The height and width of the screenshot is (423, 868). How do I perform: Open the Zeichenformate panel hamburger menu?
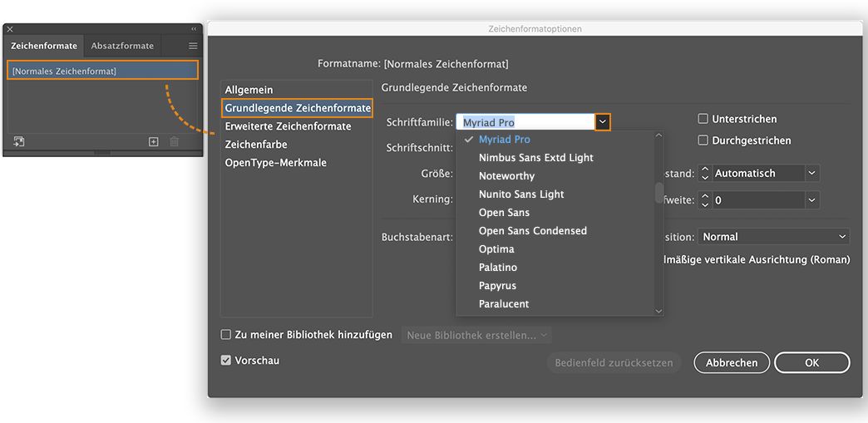click(193, 46)
